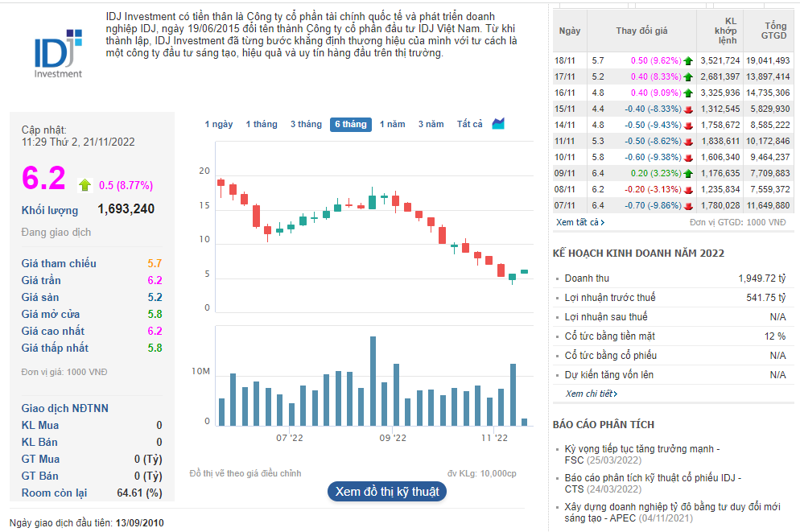This screenshot has width=800, height=532.
Task: Click the Thay đổi giá column header
Action: coord(641,31)
